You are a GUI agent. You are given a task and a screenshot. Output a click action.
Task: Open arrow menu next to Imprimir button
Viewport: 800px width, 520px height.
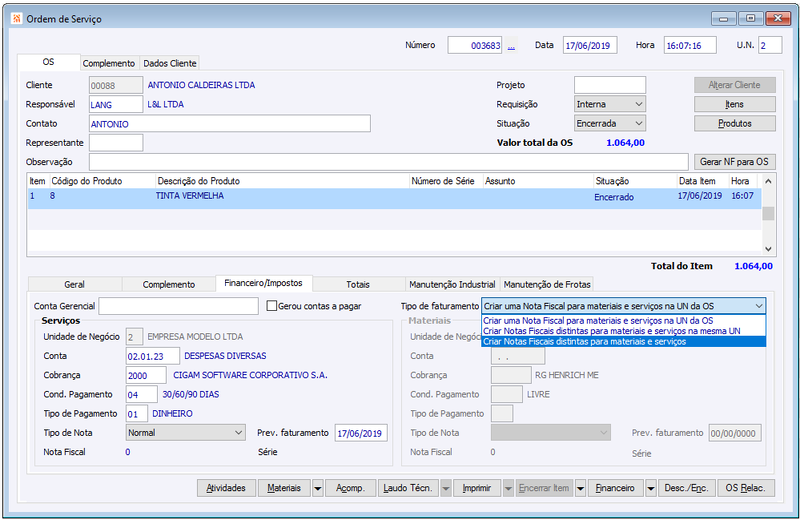tap(508, 488)
